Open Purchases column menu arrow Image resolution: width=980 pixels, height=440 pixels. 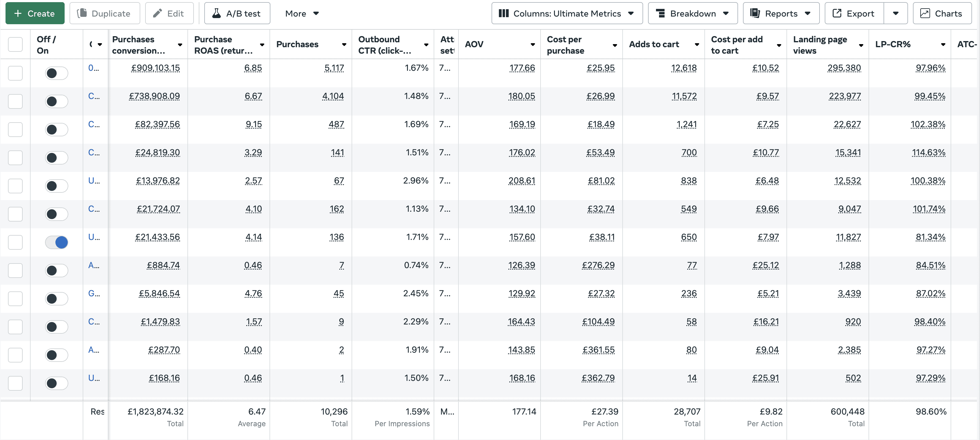(x=344, y=45)
